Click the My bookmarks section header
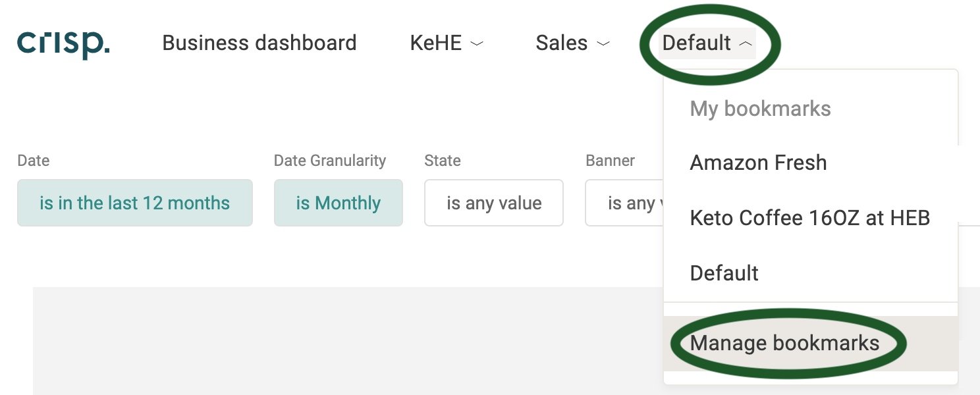The height and width of the screenshot is (395, 980). 760,109
